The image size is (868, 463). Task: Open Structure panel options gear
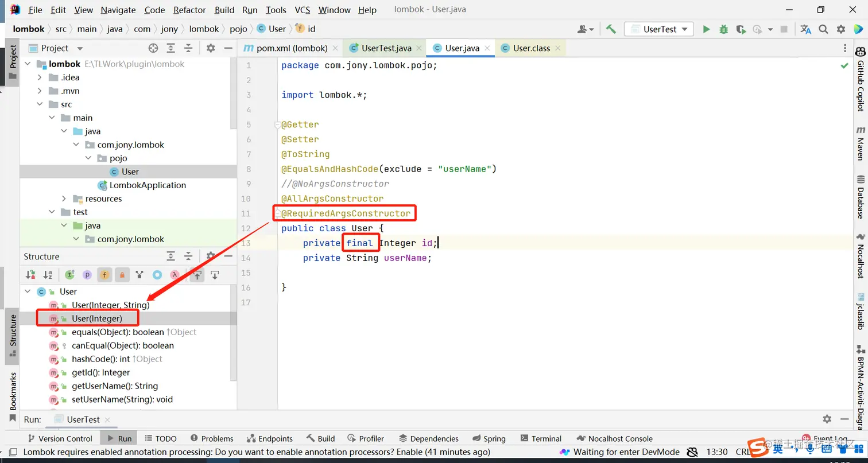(x=211, y=256)
